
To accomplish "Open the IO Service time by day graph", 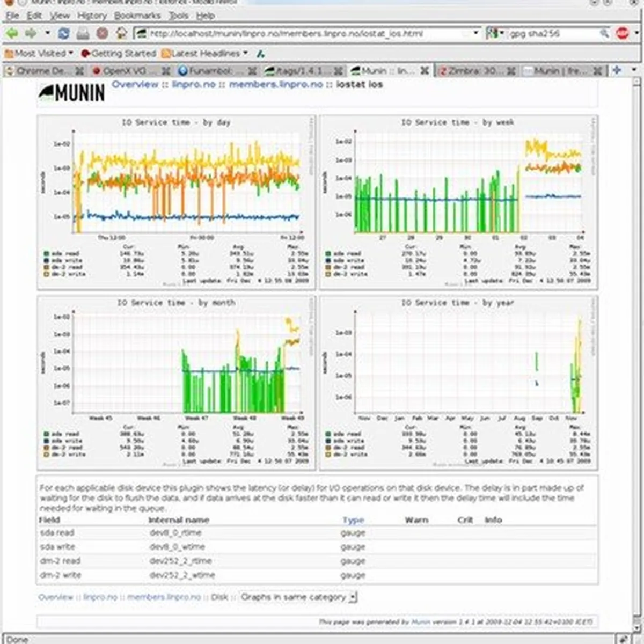I will [x=177, y=203].
